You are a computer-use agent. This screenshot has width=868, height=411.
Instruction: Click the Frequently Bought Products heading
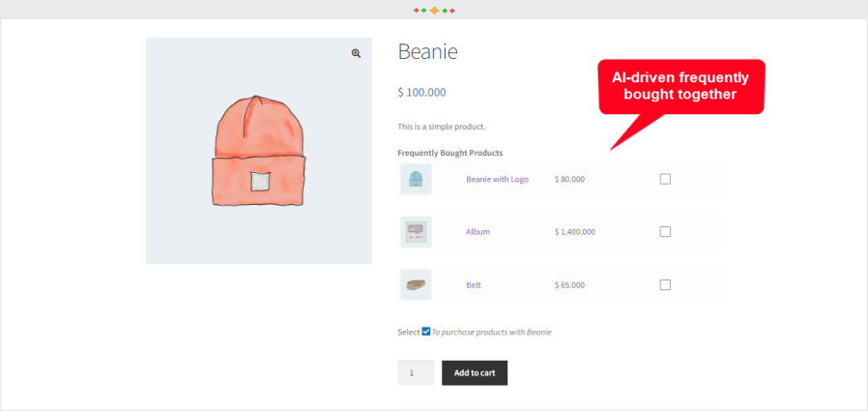coord(449,153)
